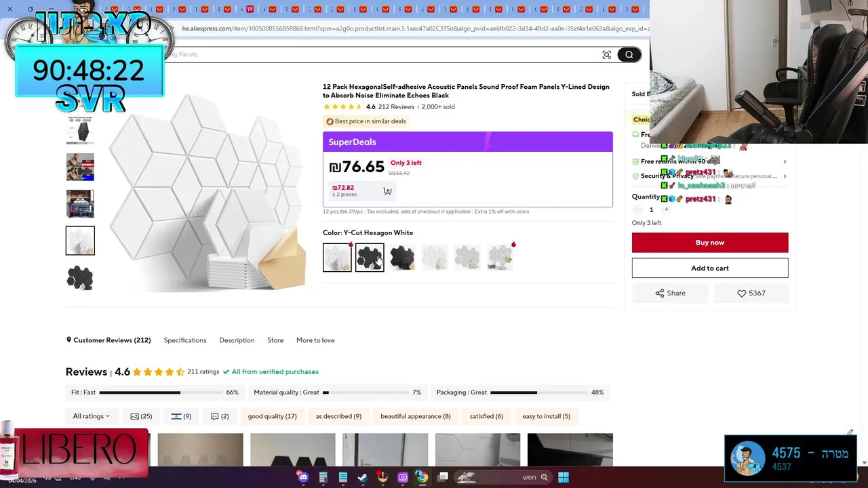The height and width of the screenshot is (488, 868).
Task: Click the add-to-cart icon beside ₪72.82
Action: click(387, 191)
